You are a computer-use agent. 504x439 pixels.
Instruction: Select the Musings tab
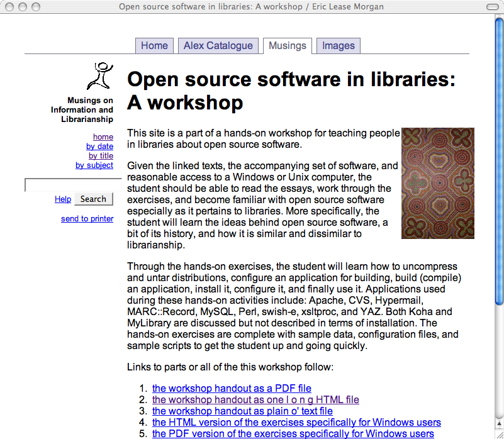click(287, 46)
